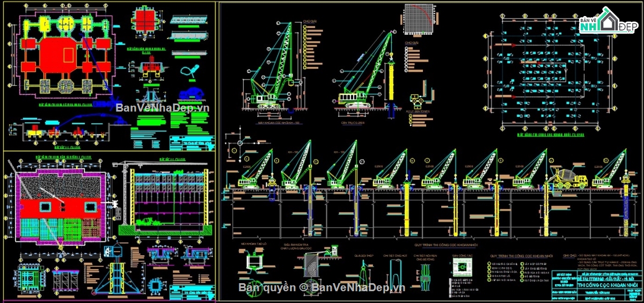Select the 'GHI CHÚ:' notes heading
This screenshot has height=303, width=644.
point(570,256)
